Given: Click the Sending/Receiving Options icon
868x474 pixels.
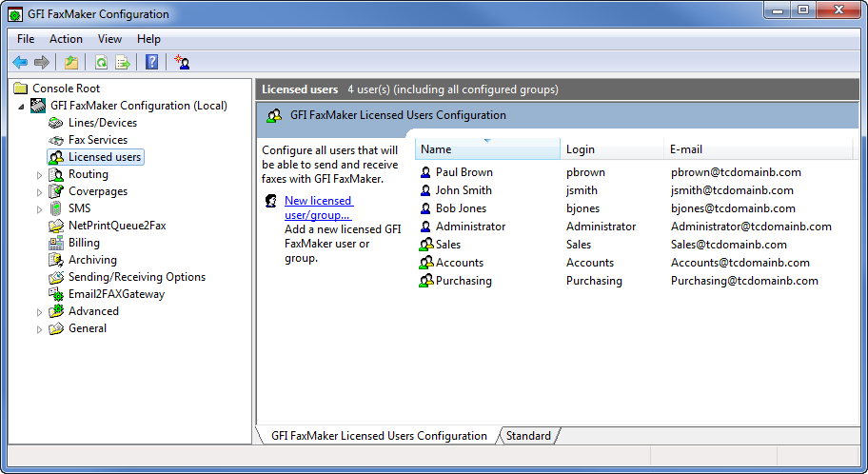Looking at the screenshot, I should point(56,277).
